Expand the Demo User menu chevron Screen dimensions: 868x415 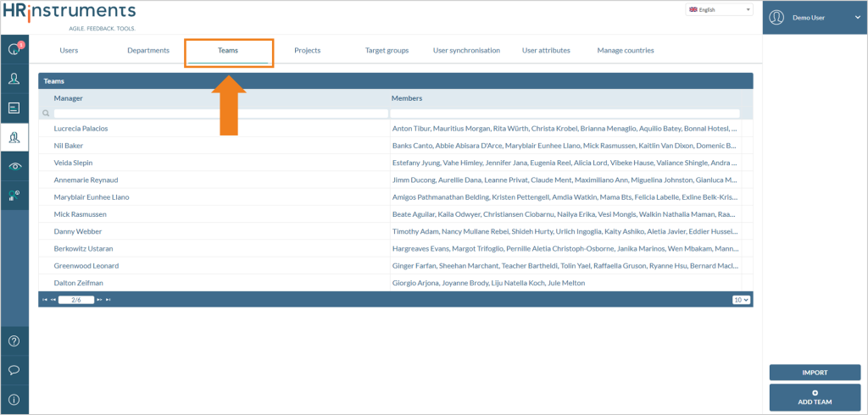pos(857,18)
